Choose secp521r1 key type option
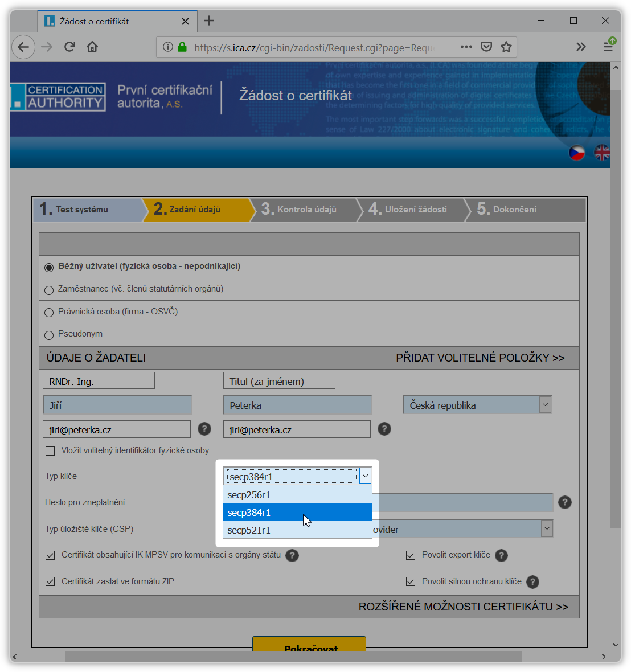 pos(297,530)
